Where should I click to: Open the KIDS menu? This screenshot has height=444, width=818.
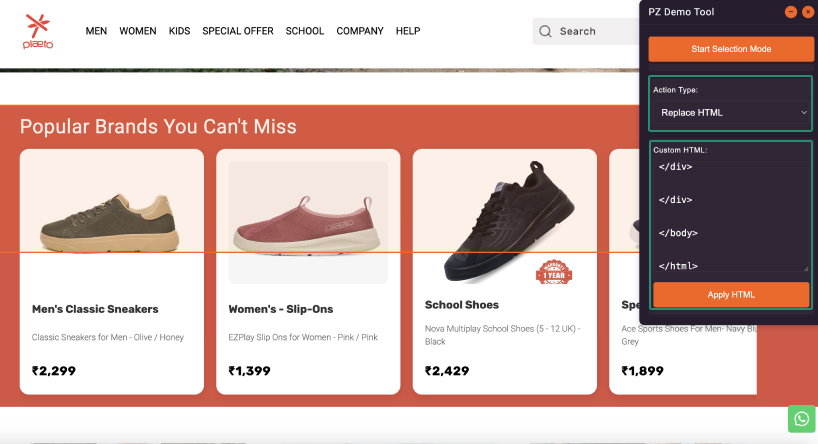click(179, 31)
